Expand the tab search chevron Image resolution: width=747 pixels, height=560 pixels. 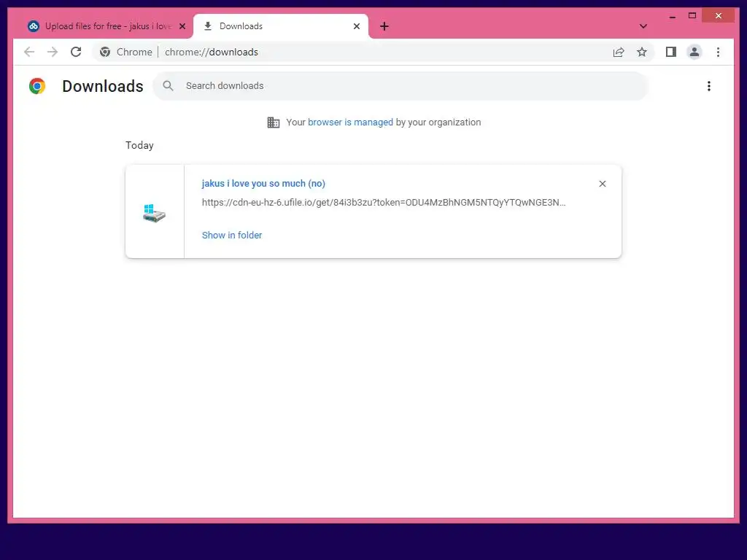coord(643,26)
